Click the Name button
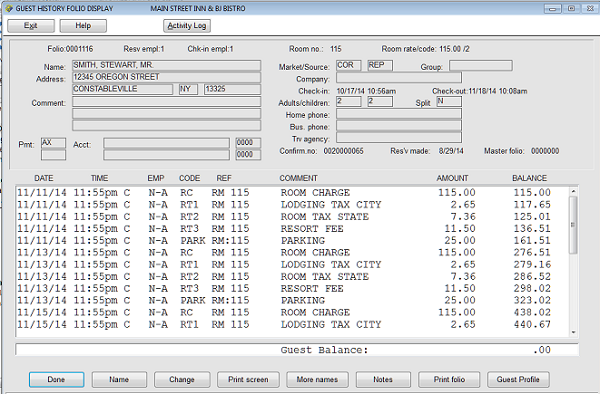Image resolution: width=600 pixels, height=394 pixels. point(119,379)
